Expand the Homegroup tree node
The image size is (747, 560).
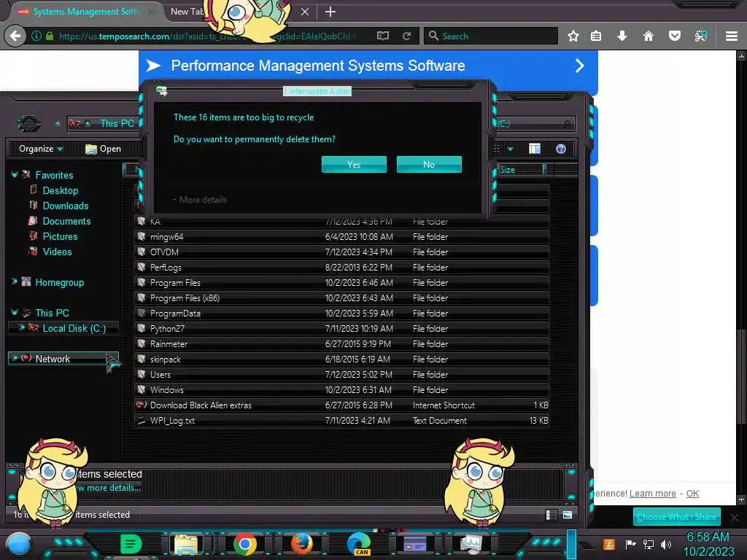(15, 282)
